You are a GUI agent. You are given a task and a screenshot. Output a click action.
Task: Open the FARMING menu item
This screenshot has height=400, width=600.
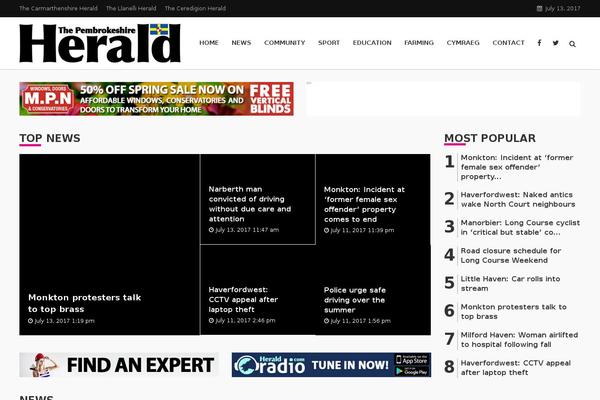click(419, 43)
